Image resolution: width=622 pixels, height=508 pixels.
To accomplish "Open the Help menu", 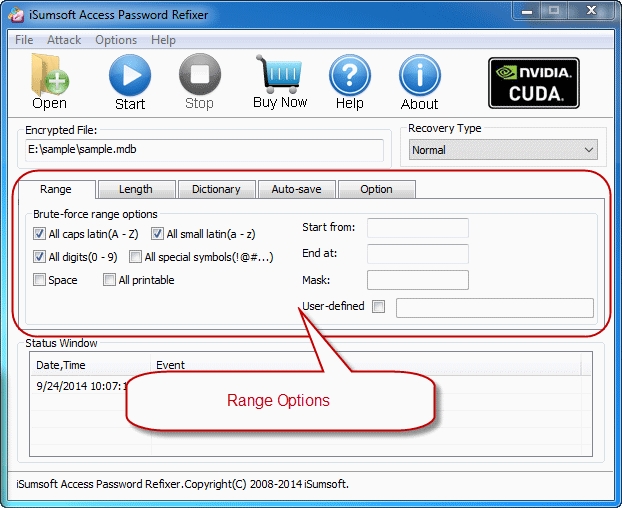I will point(163,40).
